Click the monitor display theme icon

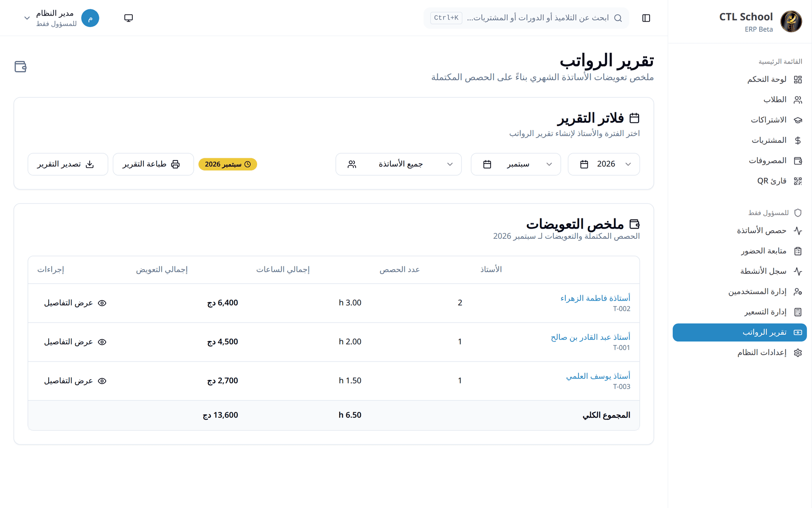pos(129,18)
